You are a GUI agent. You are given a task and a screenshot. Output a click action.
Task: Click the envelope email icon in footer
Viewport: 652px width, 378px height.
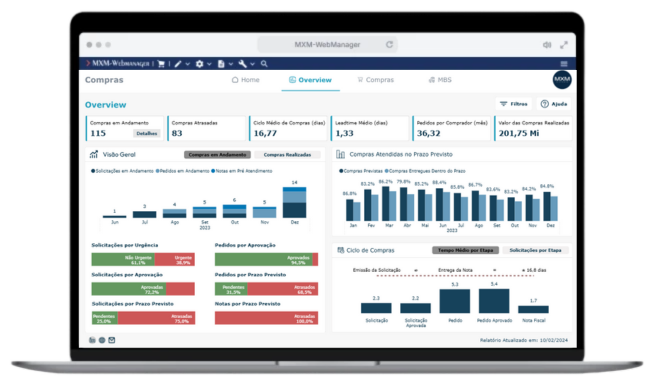tap(112, 340)
